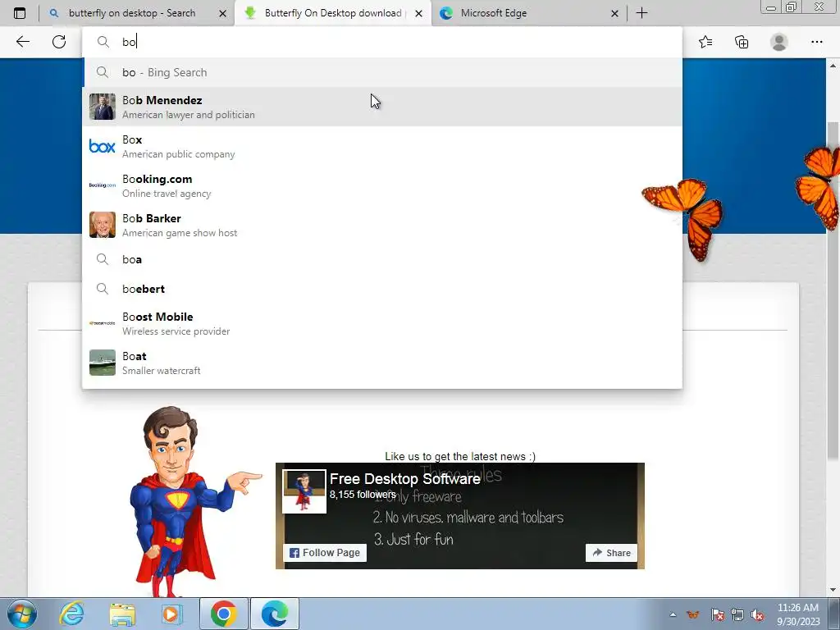Open the clock showing 11:26 AM

(797, 614)
